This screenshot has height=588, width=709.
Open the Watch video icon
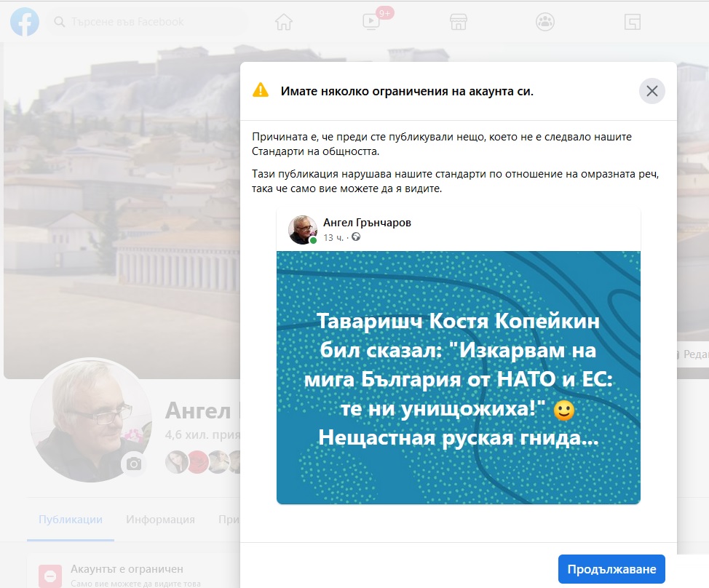(371, 22)
